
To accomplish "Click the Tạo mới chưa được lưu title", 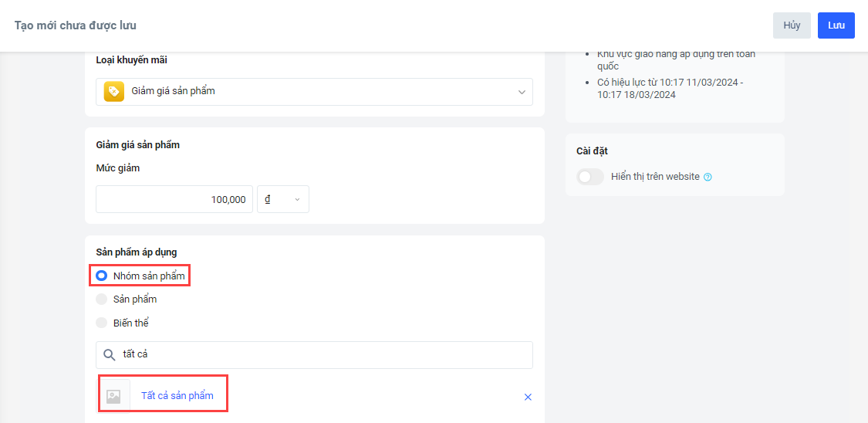I will (75, 25).
